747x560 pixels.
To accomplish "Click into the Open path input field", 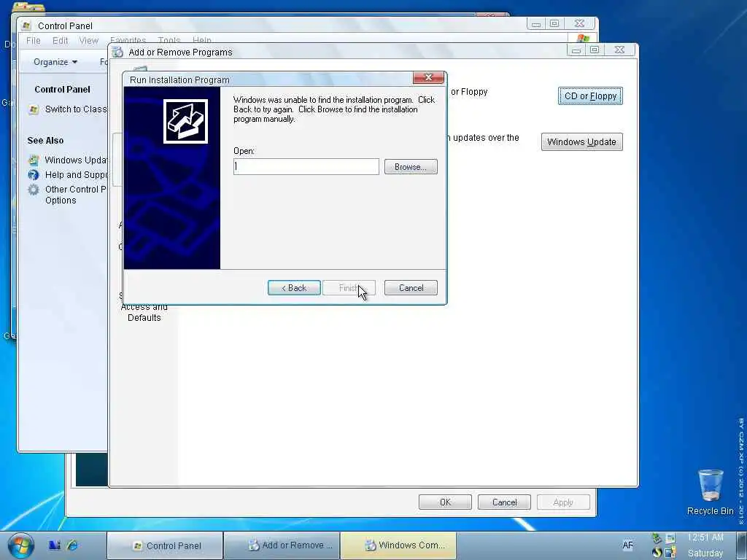I will click(x=306, y=167).
